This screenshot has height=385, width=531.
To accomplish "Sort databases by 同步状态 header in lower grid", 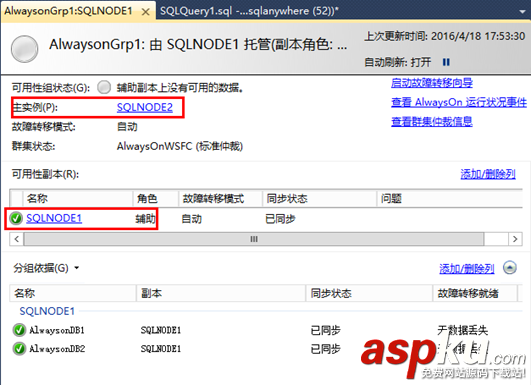I will coord(369,293).
